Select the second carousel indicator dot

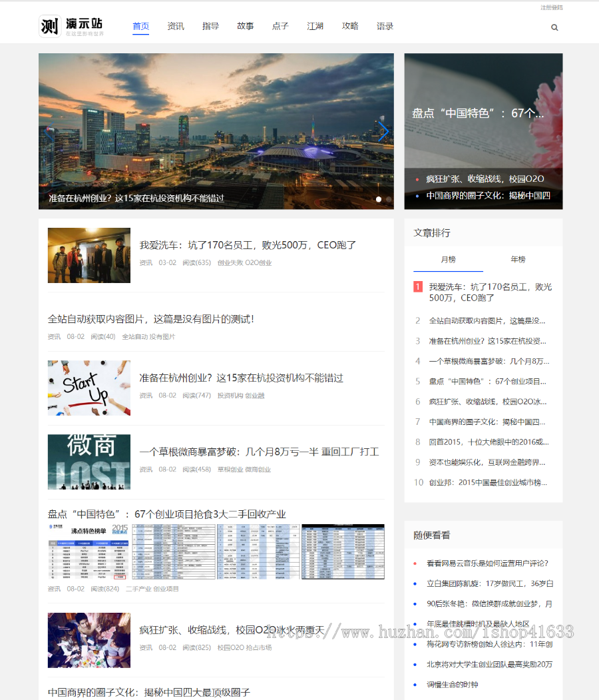(x=390, y=198)
